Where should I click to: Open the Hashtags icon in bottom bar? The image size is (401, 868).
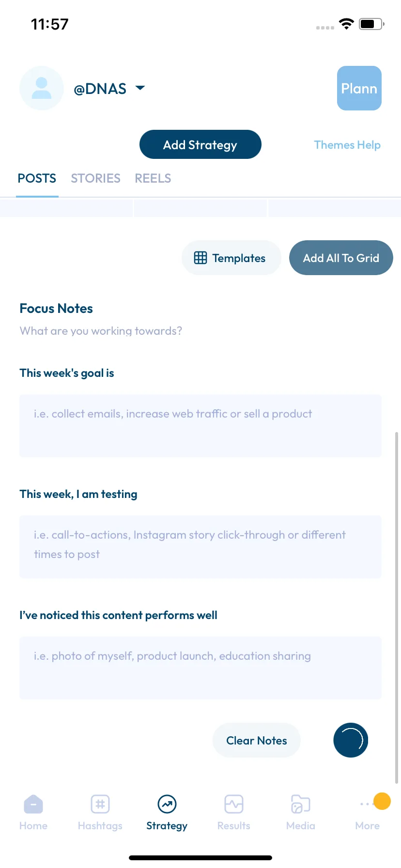pyautogui.click(x=100, y=805)
